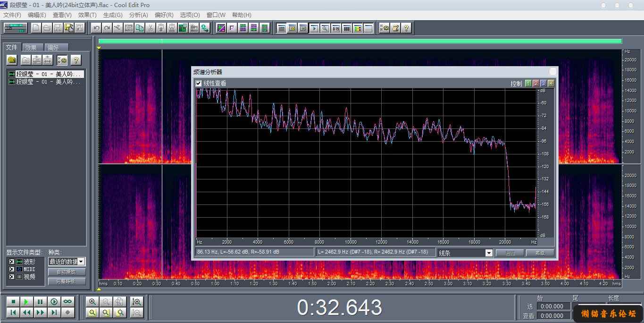Click vertical Zoom In icon
The image size is (644, 323).
click(x=137, y=302)
